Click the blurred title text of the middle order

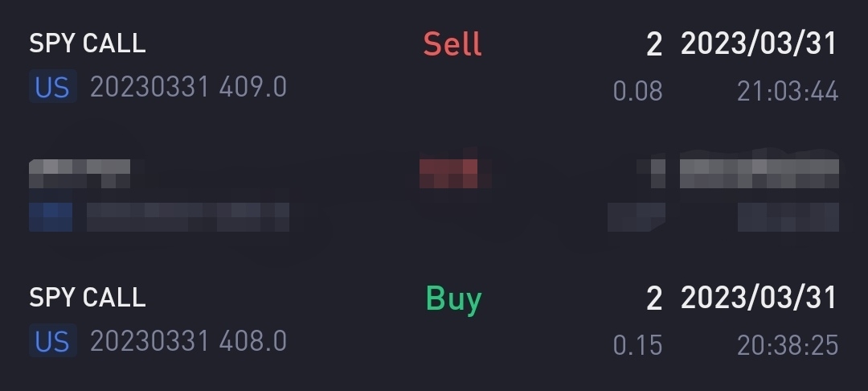tap(80, 174)
